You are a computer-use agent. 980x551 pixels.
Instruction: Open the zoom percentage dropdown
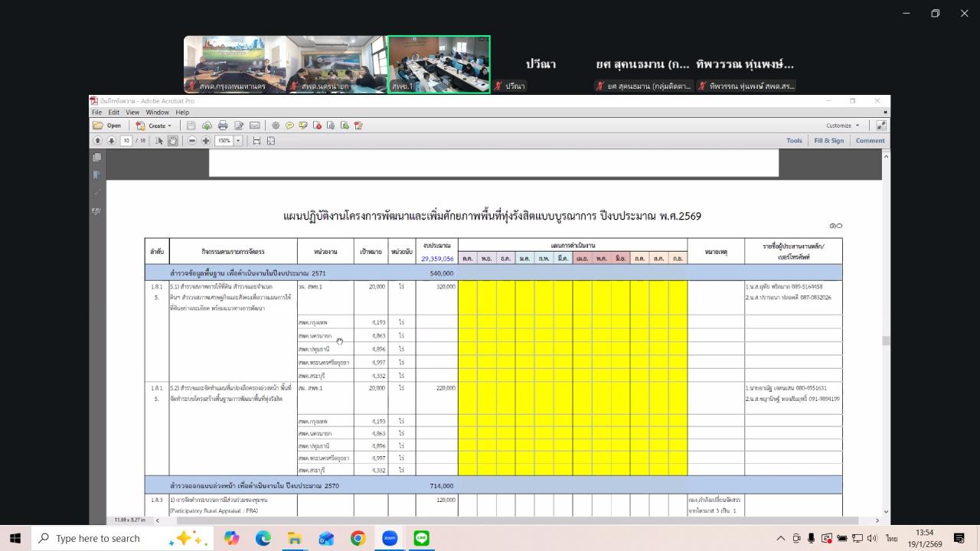point(238,140)
